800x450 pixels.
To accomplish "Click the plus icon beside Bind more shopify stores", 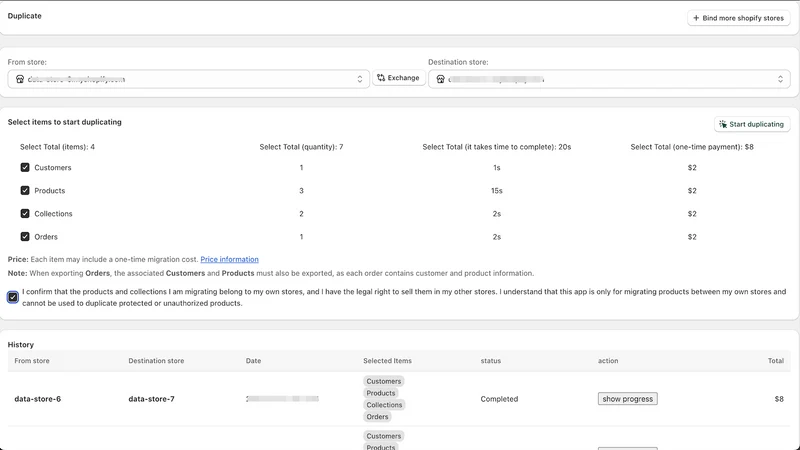I will coord(696,18).
